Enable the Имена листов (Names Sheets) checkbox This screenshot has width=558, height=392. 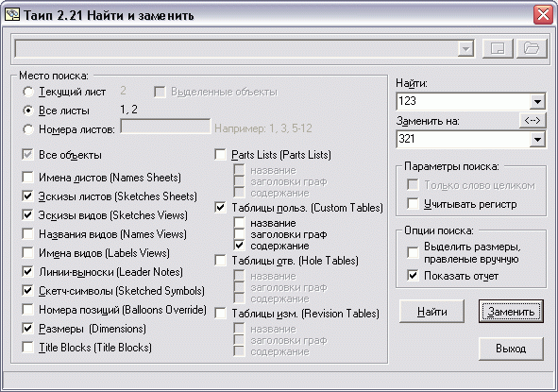click(x=27, y=177)
